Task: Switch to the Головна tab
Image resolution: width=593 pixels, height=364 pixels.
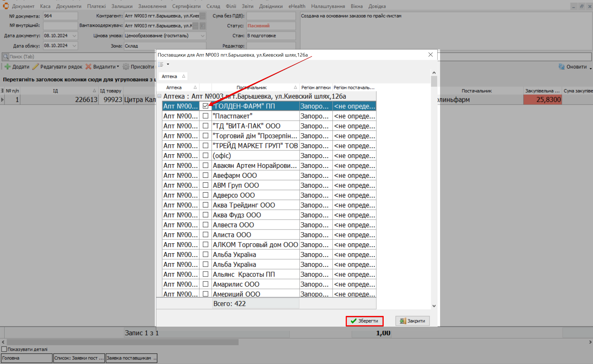Action: pyautogui.click(x=26, y=358)
